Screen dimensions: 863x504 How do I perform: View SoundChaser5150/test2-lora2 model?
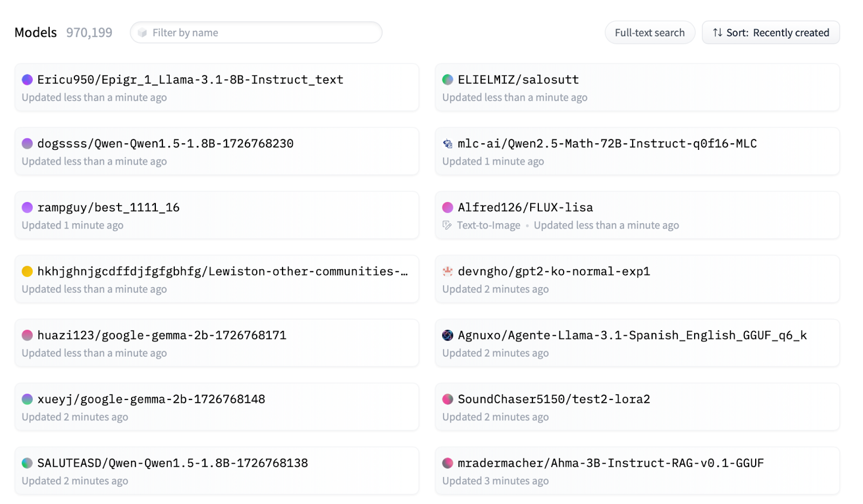(x=553, y=399)
